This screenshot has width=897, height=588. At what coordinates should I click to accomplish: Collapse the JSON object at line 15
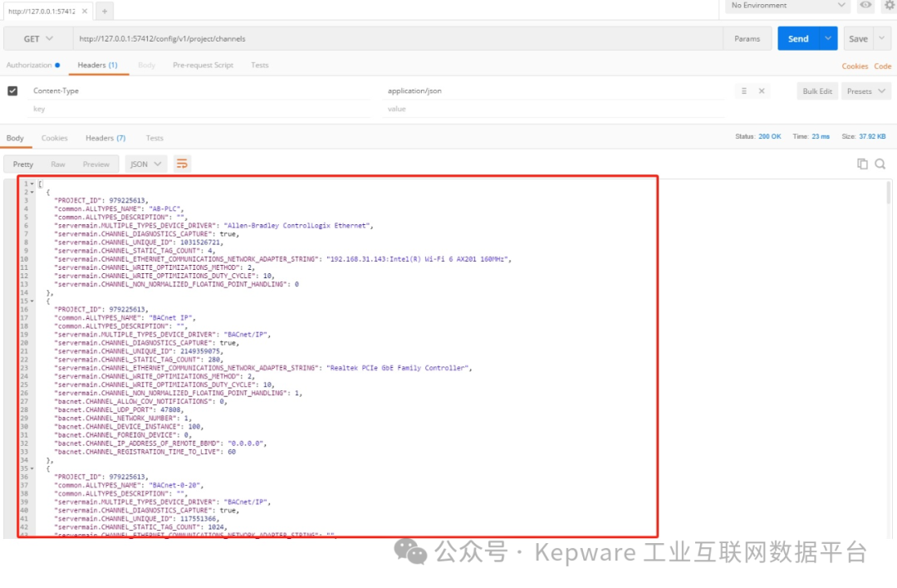(32, 301)
